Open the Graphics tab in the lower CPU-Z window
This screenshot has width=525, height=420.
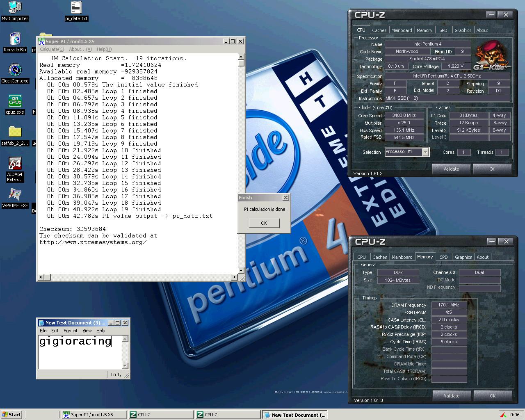[x=463, y=257]
